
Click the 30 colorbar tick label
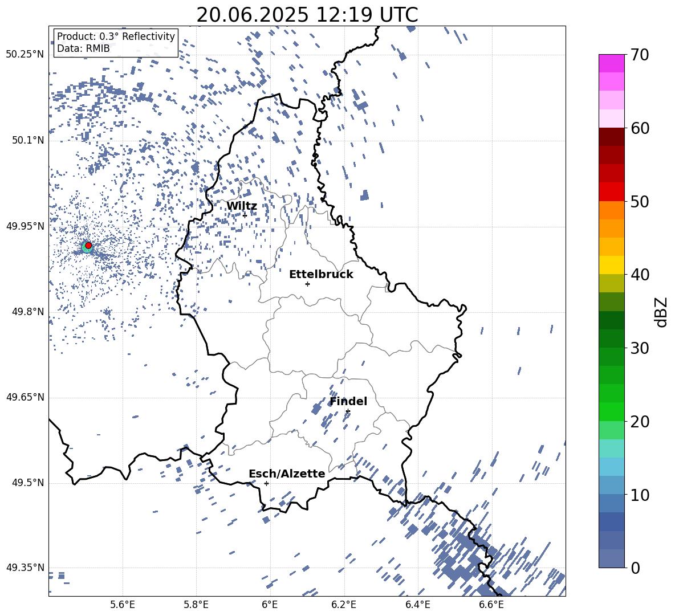click(x=640, y=348)
